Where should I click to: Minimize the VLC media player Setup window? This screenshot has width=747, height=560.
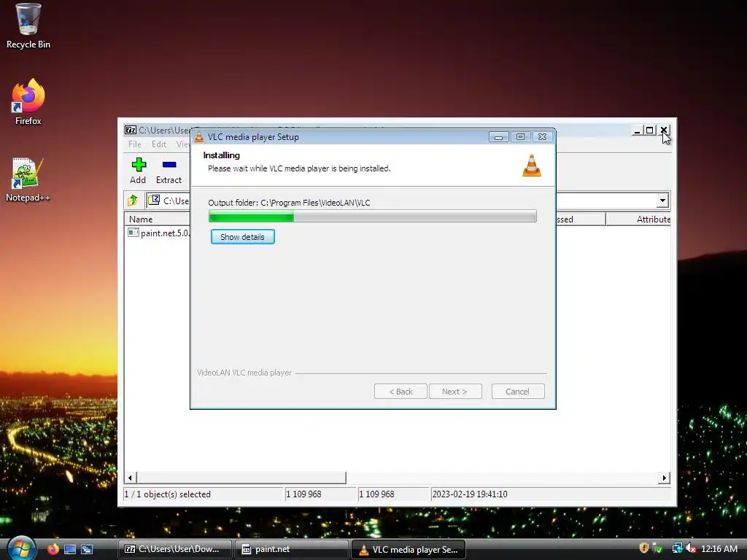pyautogui.click(x=499, y=136)
